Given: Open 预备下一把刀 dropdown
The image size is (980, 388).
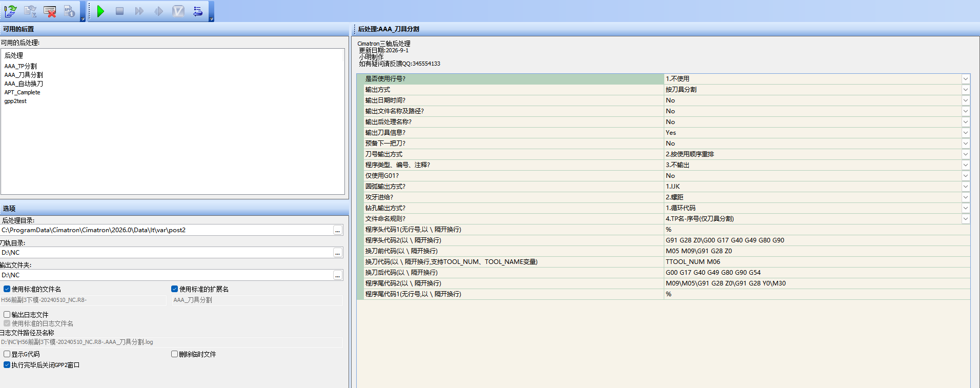Looking at the screenshot, I should (966, 144).
